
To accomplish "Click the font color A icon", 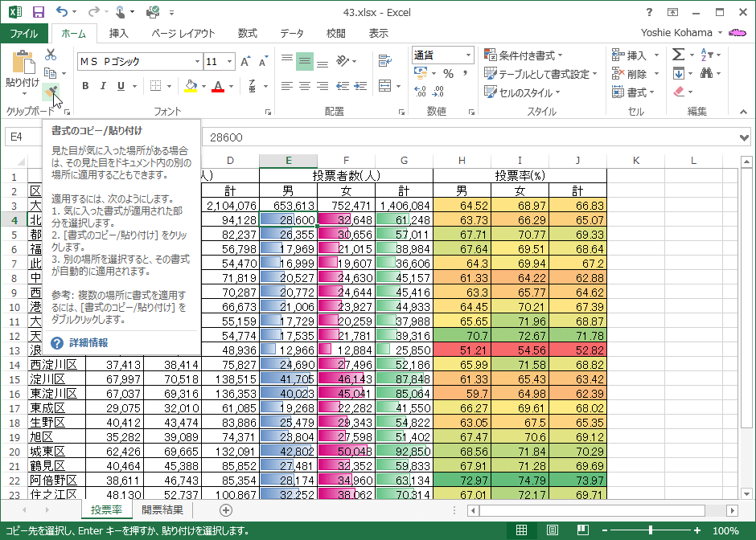I will [218, 86].
